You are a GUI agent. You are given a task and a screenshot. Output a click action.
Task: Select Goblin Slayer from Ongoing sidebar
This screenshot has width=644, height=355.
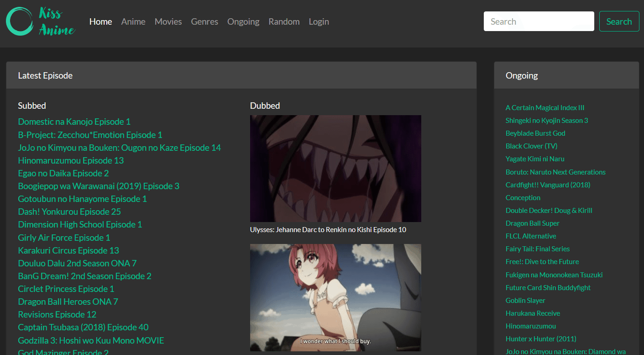tap(525, 301)
